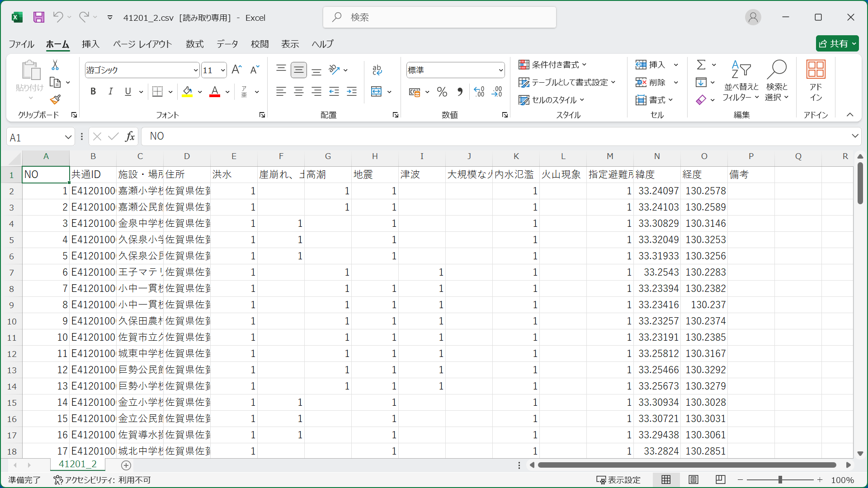
Task: Click the Increase Font Size icon
Action: tap(236, 70)
